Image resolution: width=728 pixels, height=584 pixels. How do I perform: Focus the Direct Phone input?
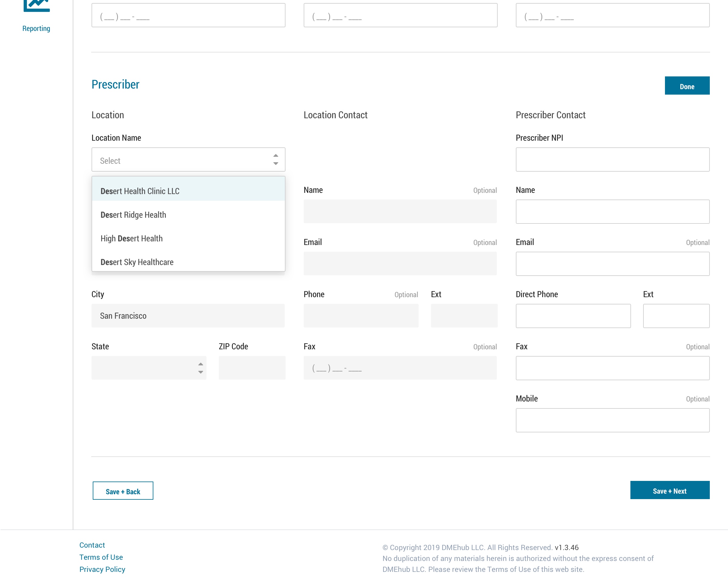[x=573, y=316]
